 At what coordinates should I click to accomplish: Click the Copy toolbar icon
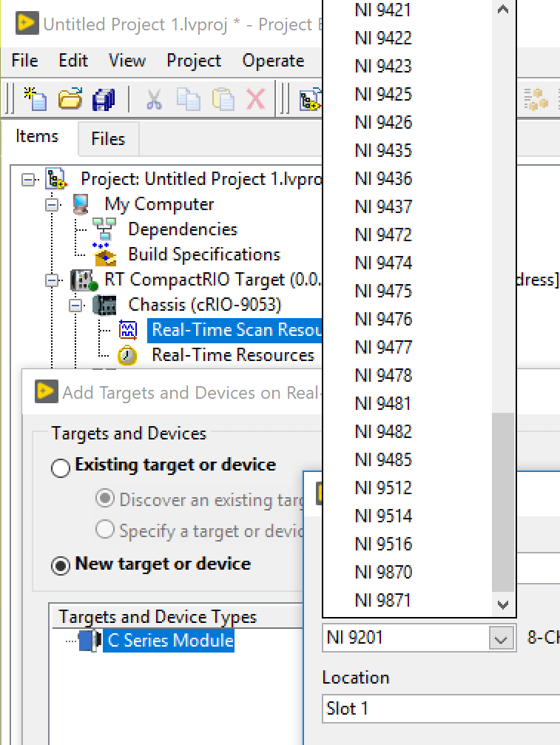[x=189, y=100]
